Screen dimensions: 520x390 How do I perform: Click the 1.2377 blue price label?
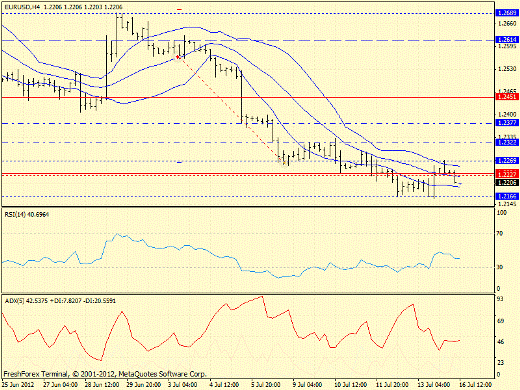click(507, 123)
